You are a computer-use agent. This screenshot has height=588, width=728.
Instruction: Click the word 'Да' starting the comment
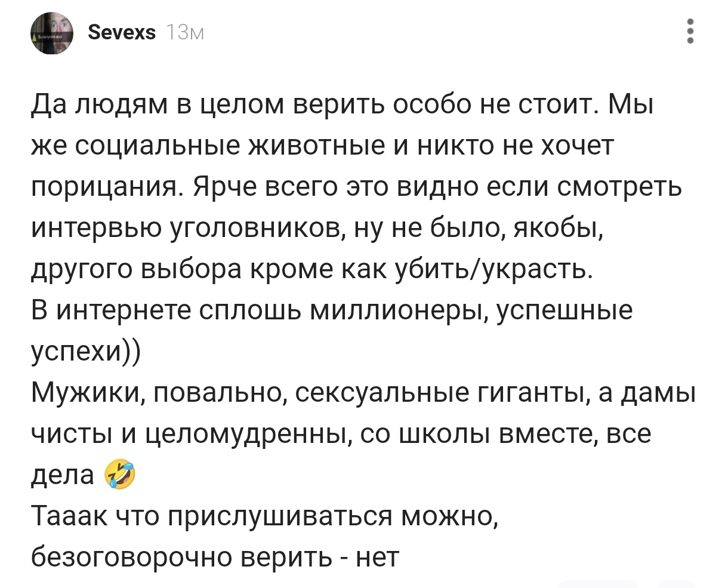point(48,106)
